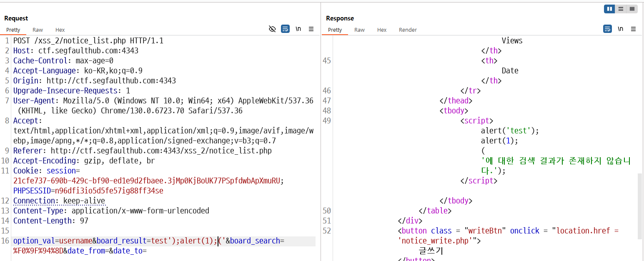
Task: Click the Origin header line
Action: pos(95,81)
